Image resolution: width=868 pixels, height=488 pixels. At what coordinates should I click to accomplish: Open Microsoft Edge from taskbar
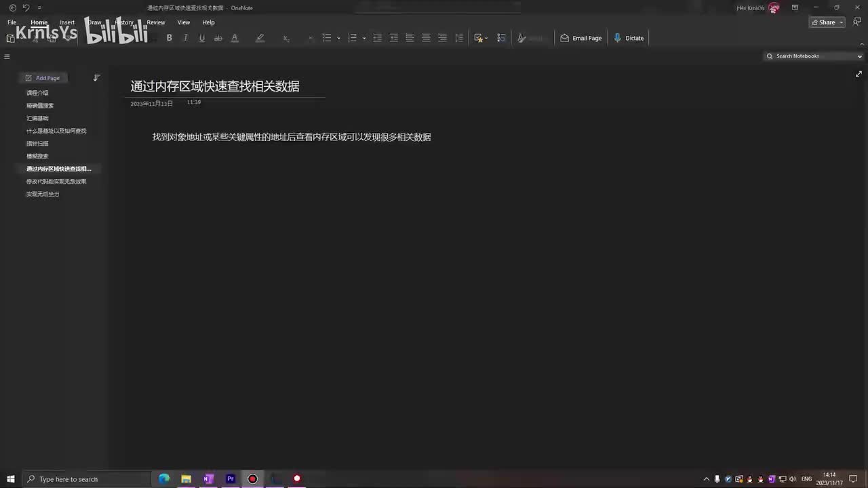[x=164, y=479]
